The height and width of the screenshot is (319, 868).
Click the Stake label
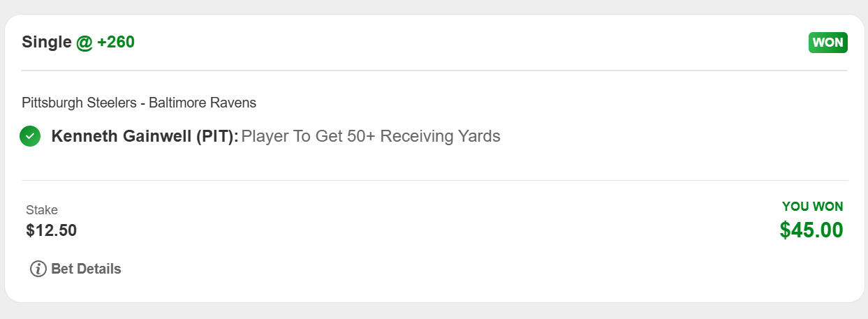coord(42,209)
